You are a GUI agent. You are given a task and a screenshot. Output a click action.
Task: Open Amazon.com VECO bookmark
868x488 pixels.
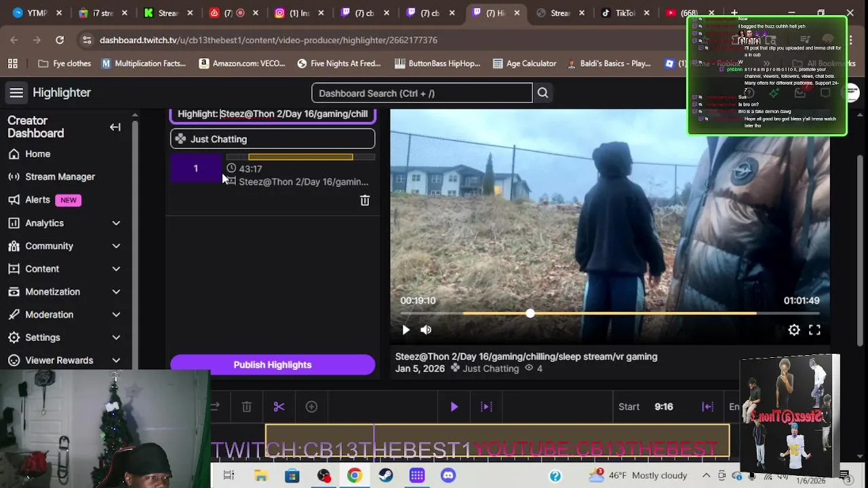tap(241, 64)
